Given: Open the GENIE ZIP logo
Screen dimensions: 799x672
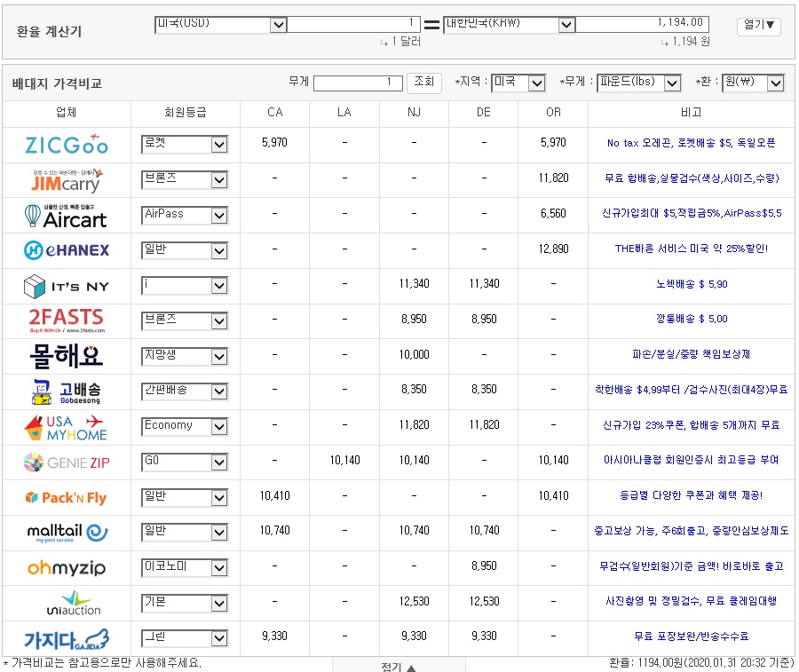Looking at the screenshot, I should coord(67,462).
